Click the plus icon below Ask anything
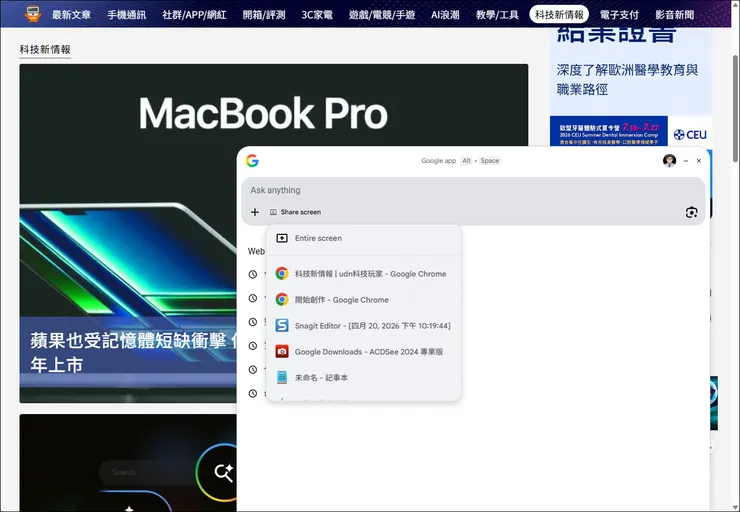The height and width of the screenshot is (512, 740). point(255,212)
